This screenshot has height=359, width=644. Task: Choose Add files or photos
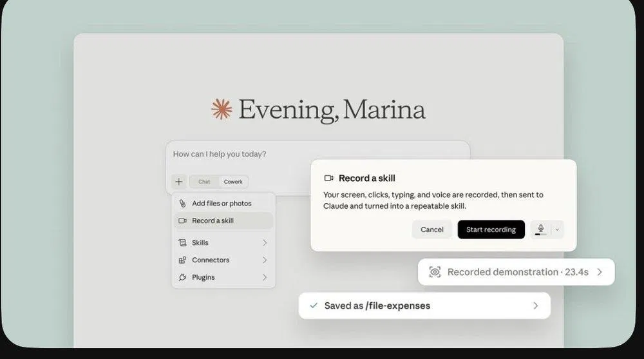coord(223,203)
